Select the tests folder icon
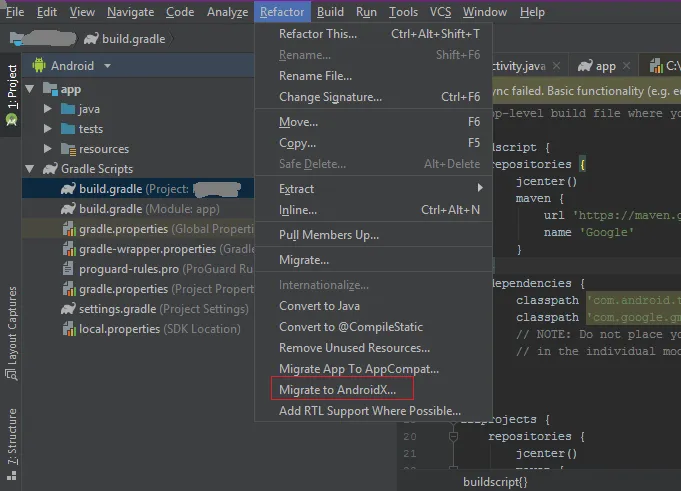This screenshot has height=491, width=681. point(68,129)
